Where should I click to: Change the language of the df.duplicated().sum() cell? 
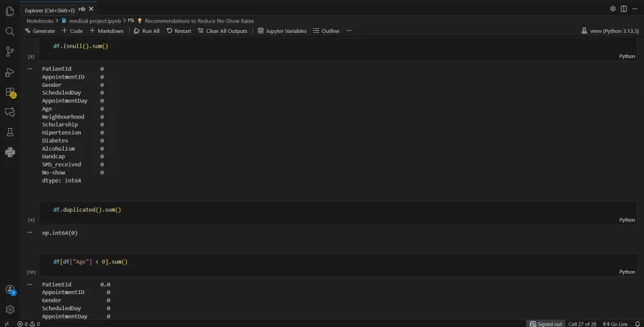click(x=627, y=220)
